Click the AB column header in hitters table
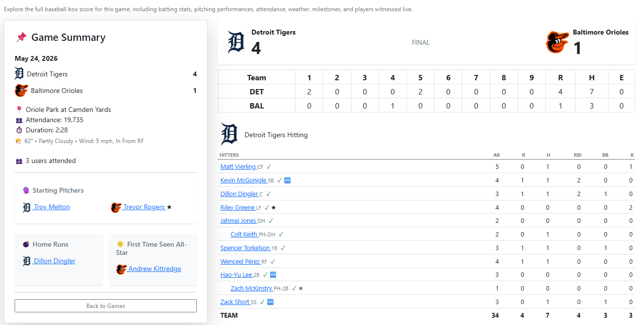 click(496, 155)
